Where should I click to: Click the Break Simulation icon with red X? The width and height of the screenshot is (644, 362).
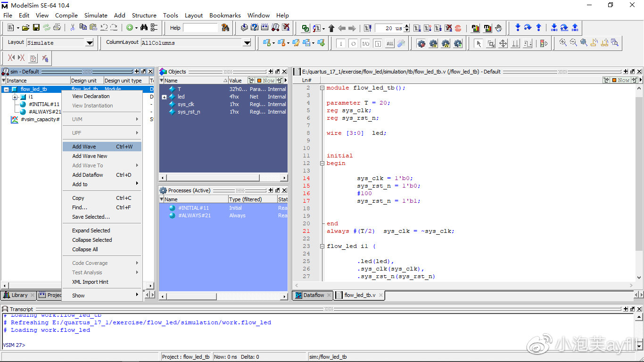click(x=286, y=27)
